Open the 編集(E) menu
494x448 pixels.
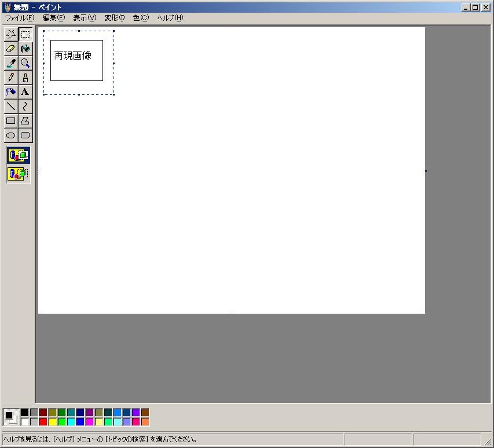click(53, 18)
